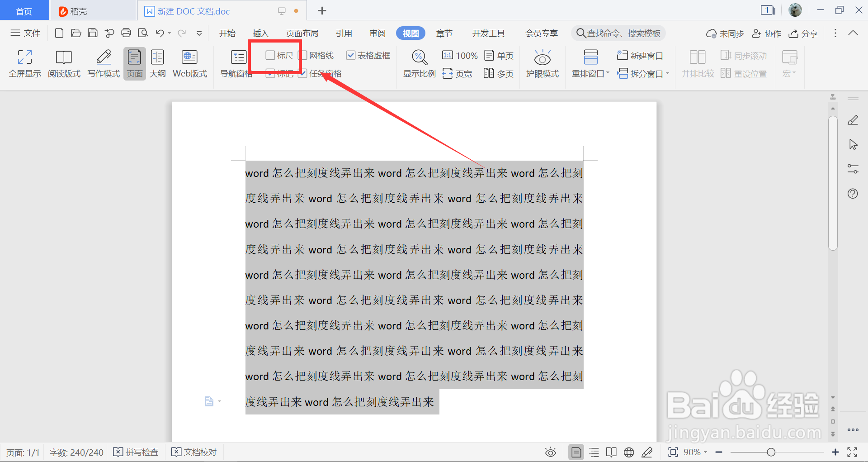
Task: Go to the home (首页) tab
Action: click(x=24, y=11)
